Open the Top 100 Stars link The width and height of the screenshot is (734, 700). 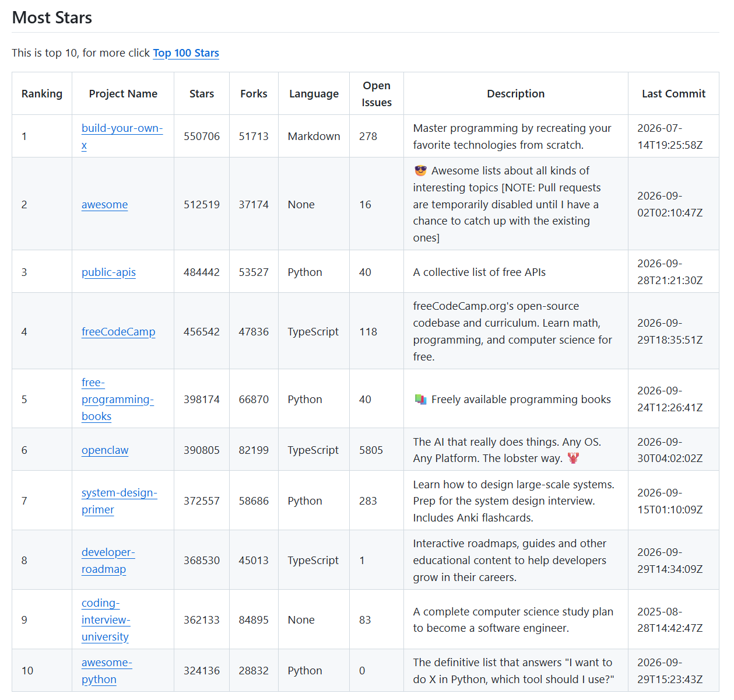(x=186, y=53)
